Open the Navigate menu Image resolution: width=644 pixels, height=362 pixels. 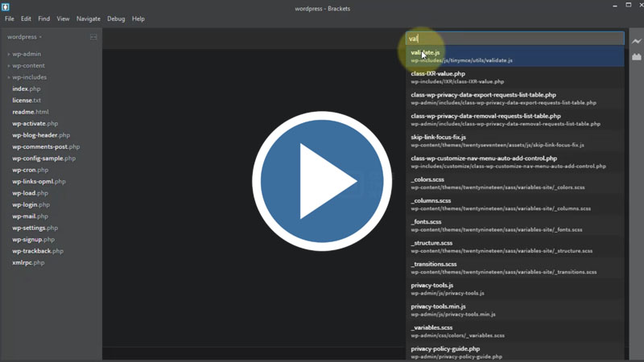(89, 19)
